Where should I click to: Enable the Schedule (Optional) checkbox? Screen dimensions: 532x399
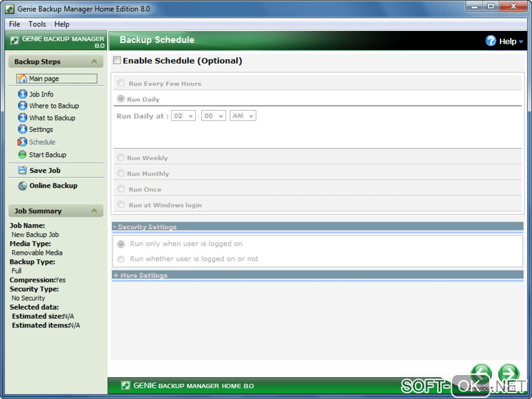[117, 61]
